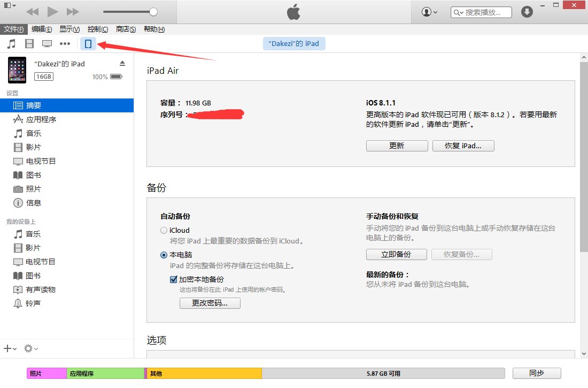
Task: Open the Movies library film icon
Action: [29, 44]
